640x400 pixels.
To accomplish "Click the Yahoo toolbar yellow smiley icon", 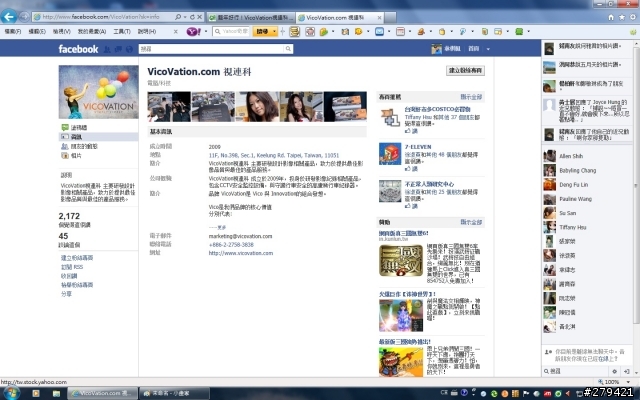I will pos(358,31).
